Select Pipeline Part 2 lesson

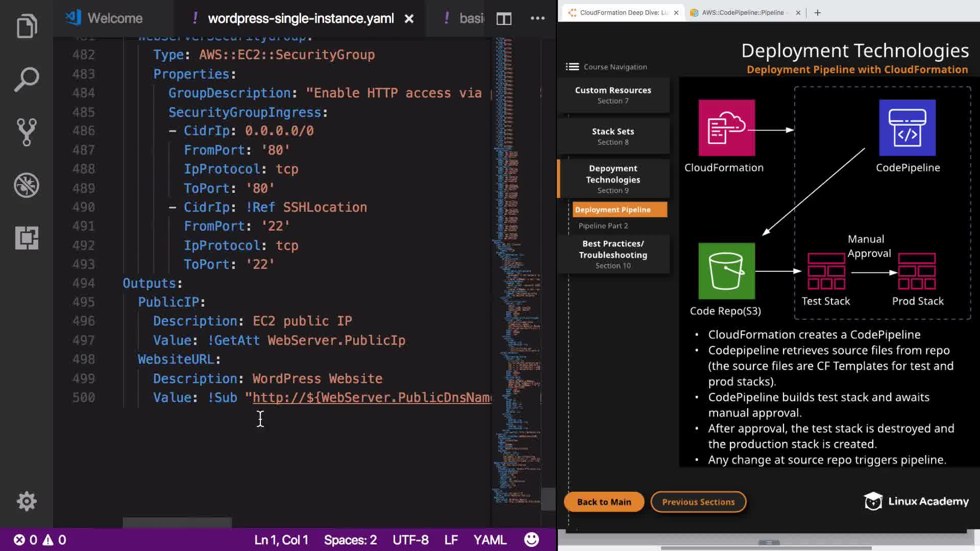click(603, 226)
